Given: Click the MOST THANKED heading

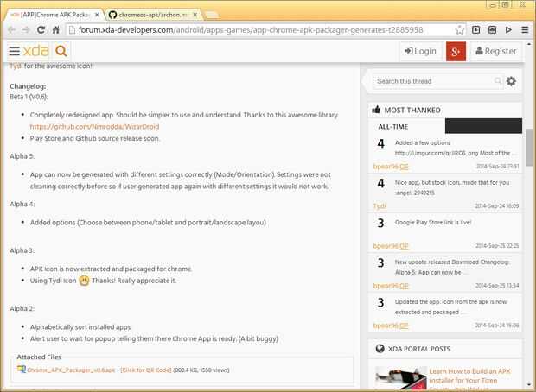Looking at the screenshot, I should point(412,110).
